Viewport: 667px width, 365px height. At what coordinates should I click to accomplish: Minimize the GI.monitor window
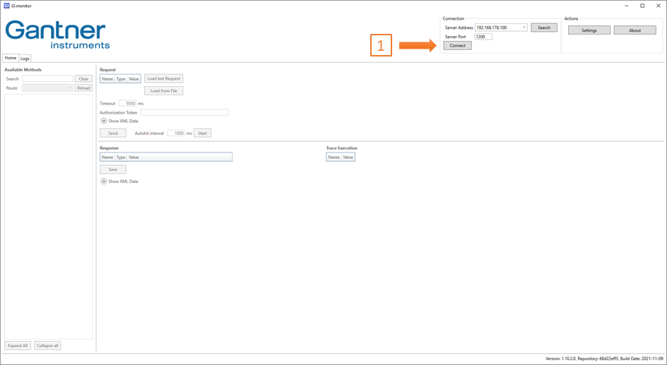[627, 6]
